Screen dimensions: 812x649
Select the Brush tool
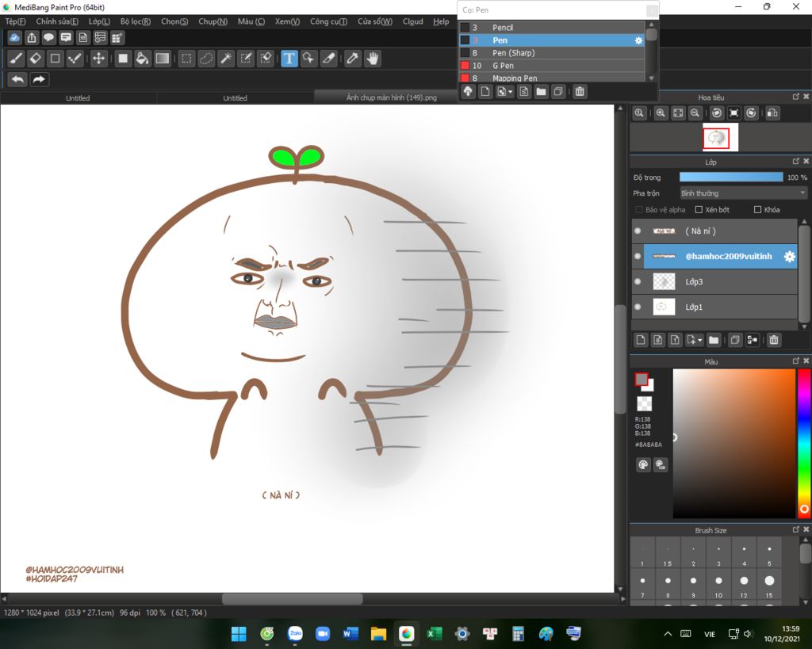pos(16,59)
